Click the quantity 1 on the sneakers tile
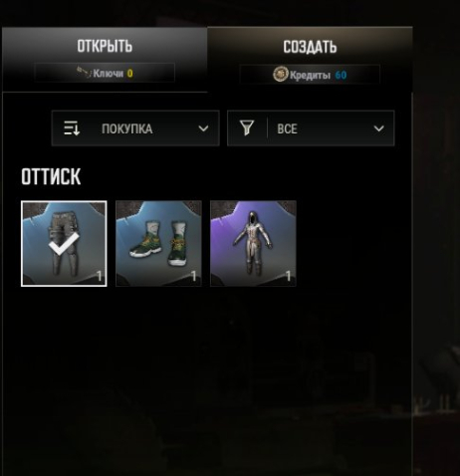 194,276
